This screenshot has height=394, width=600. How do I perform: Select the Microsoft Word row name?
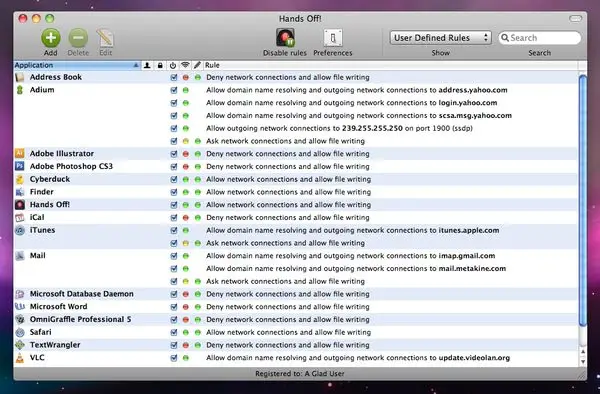(x=59, y=306)
